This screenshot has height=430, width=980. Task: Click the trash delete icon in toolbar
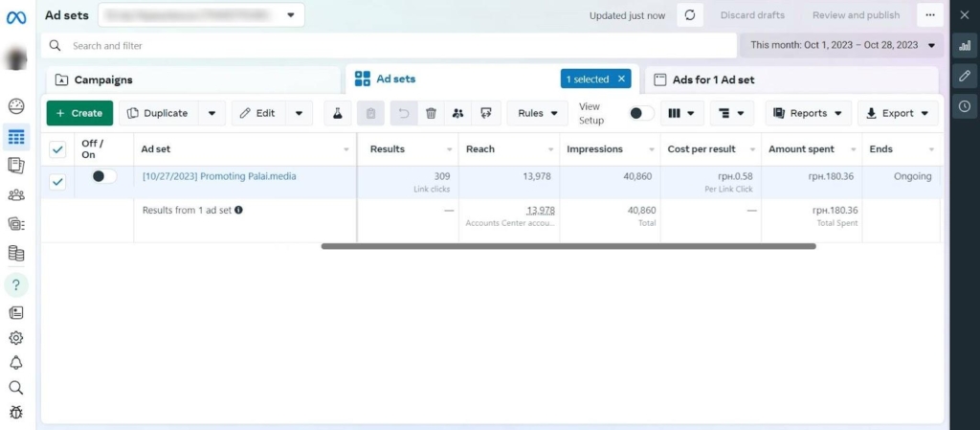[x=431, y=113]
